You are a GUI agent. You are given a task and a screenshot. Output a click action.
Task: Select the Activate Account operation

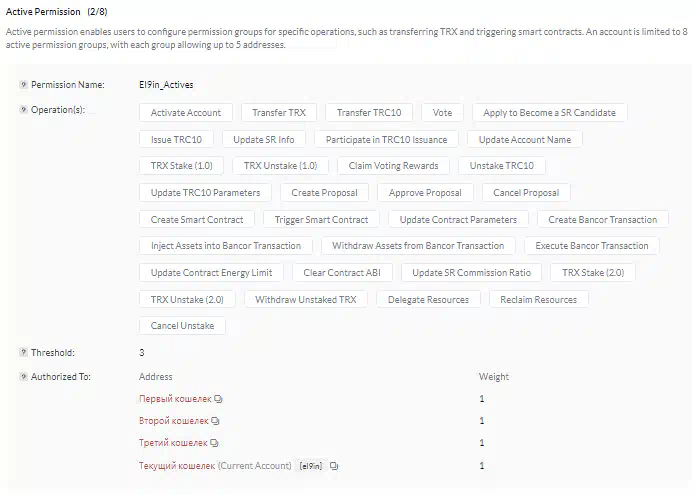186,113
